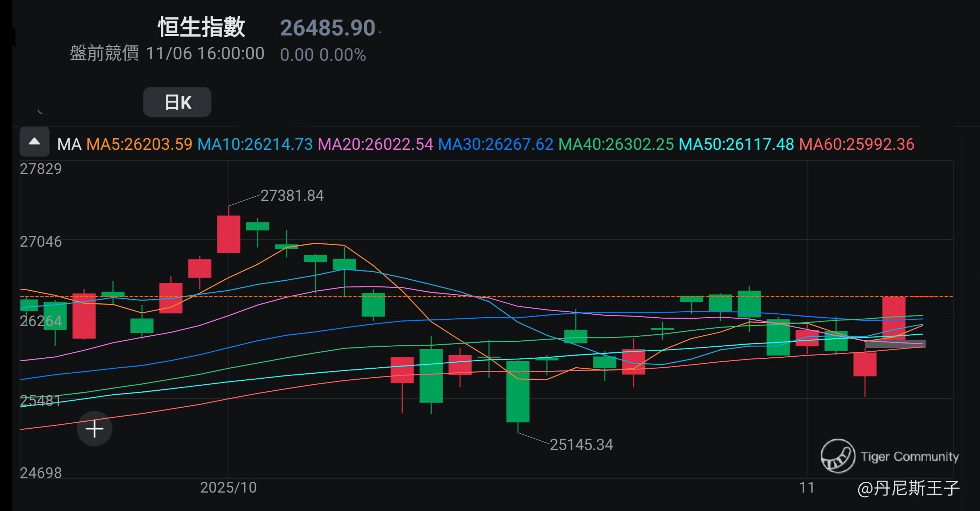This screenshot has width=980, height=511.
Task: Click the plus crosshair circle button
Action: pyautogui.click(x=94, y=429)
